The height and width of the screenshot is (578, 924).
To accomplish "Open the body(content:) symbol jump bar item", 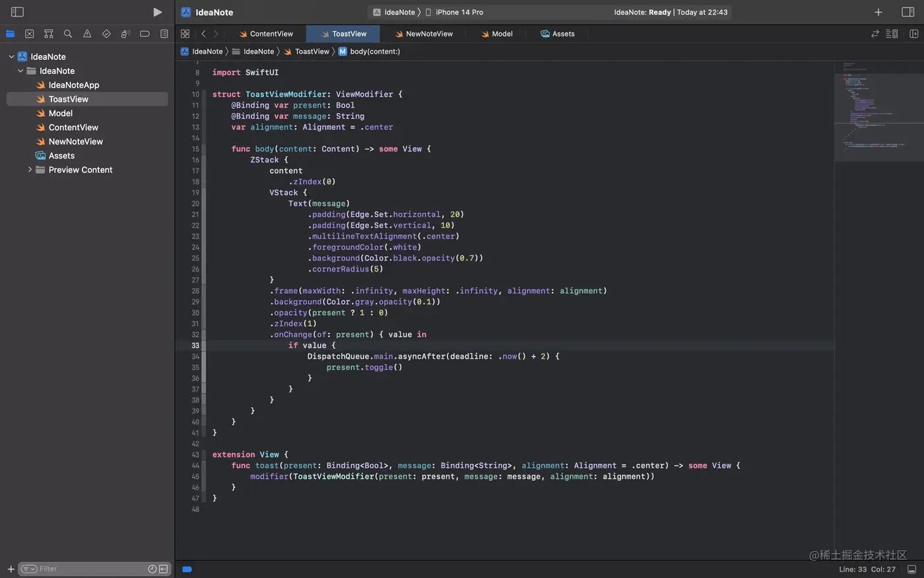I will 369,52.
